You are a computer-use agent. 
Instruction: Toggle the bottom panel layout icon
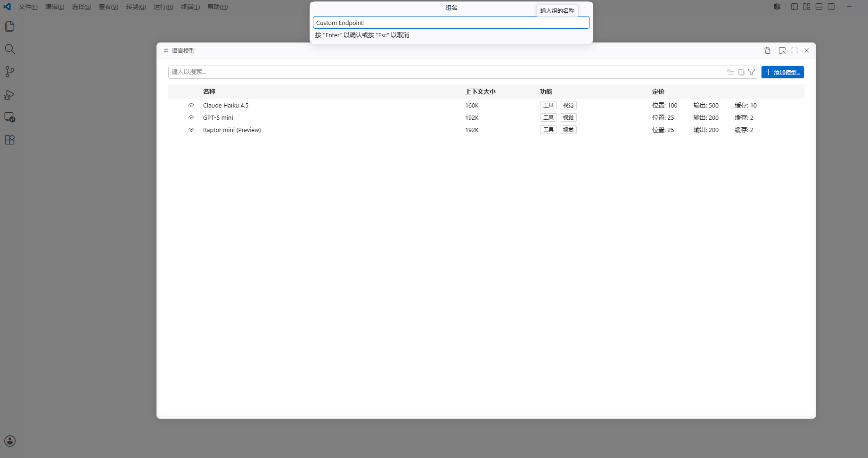pyautogui.click(x=819, y=7)
